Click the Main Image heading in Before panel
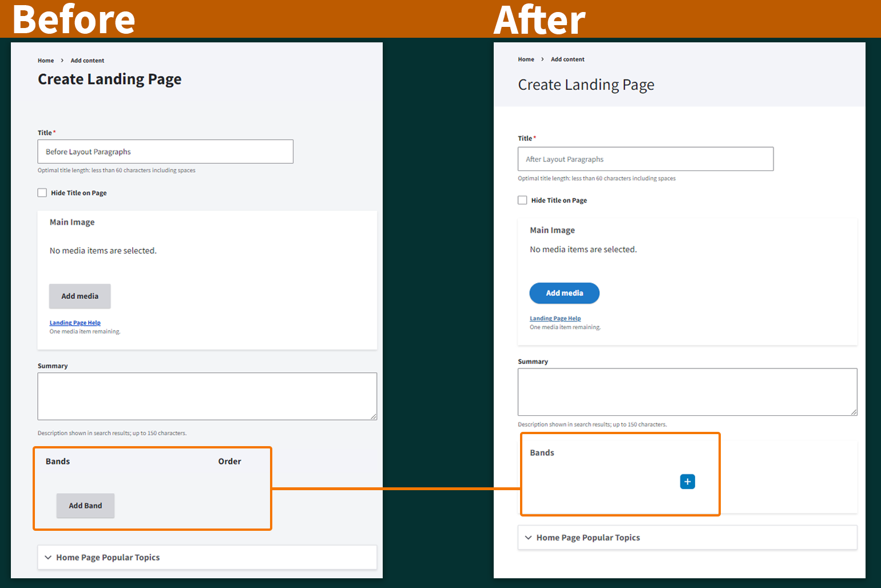The height and width of the screenshot is (588, 881). (x=72, y=223)
